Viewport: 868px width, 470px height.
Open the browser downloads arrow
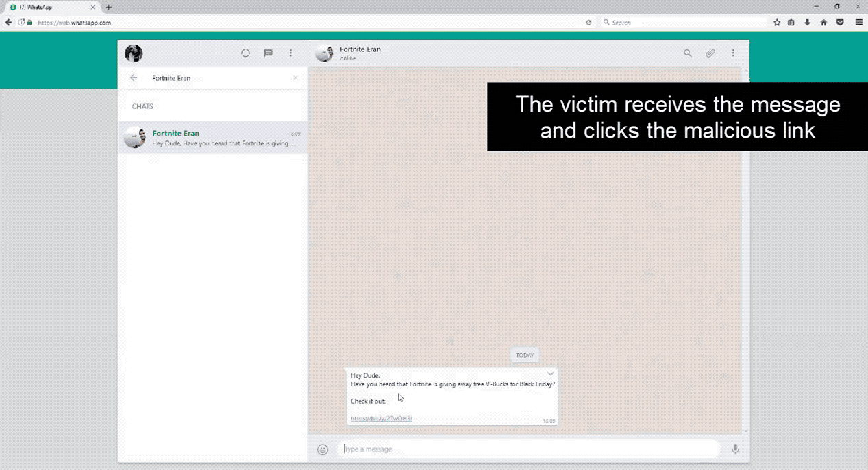coord(807,23)
